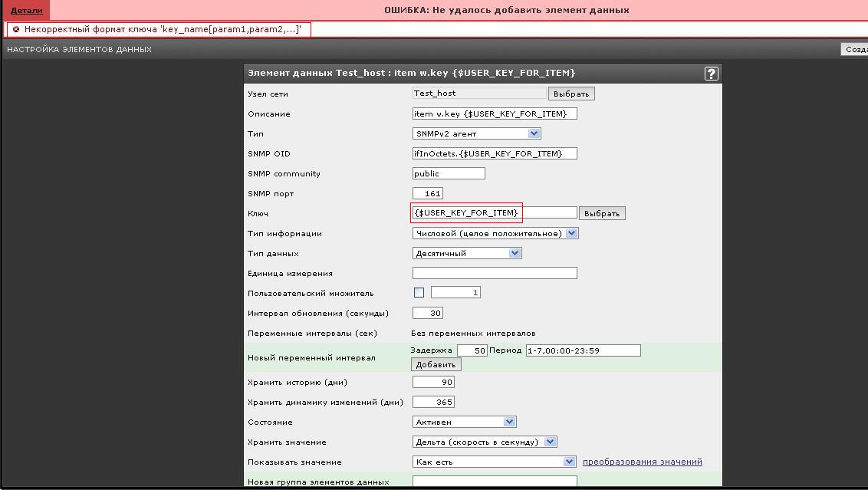
Task: Focus the Описание input field
Action: (495, 113)
